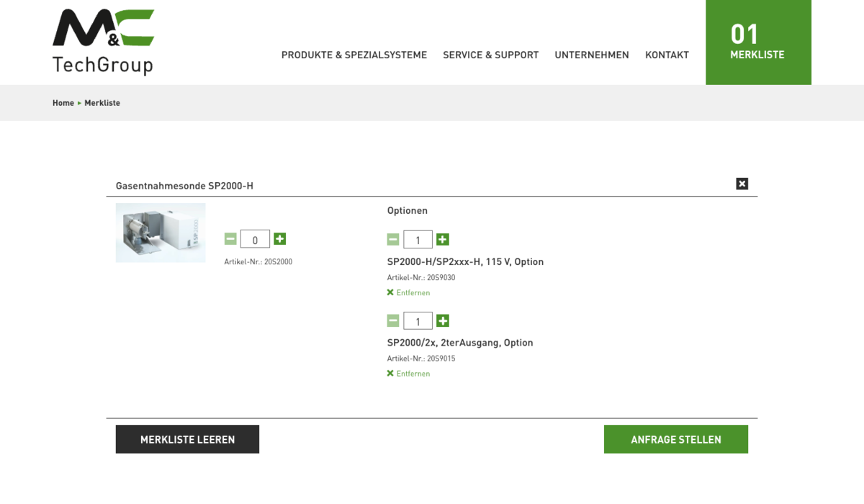Click the Merkliste leeren button
Image resolution: width=864 pixels, height=504 pixels.
(x=187, y=439)
